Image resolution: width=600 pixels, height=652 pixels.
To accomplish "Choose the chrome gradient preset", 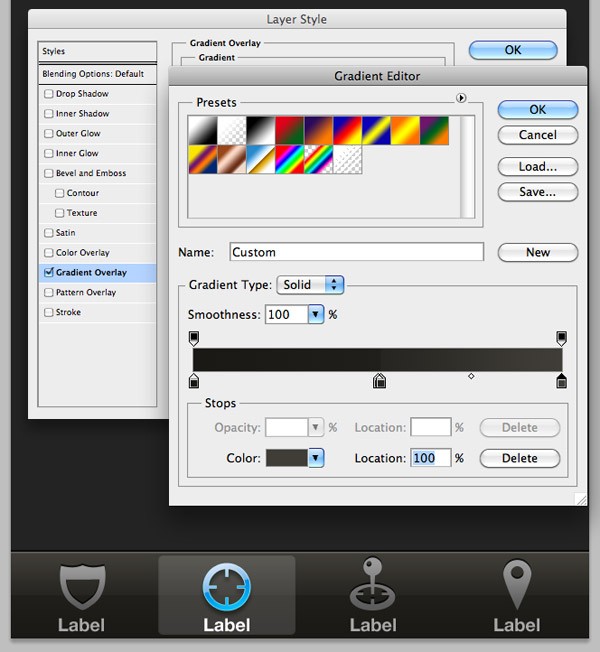I will [261, 159].
